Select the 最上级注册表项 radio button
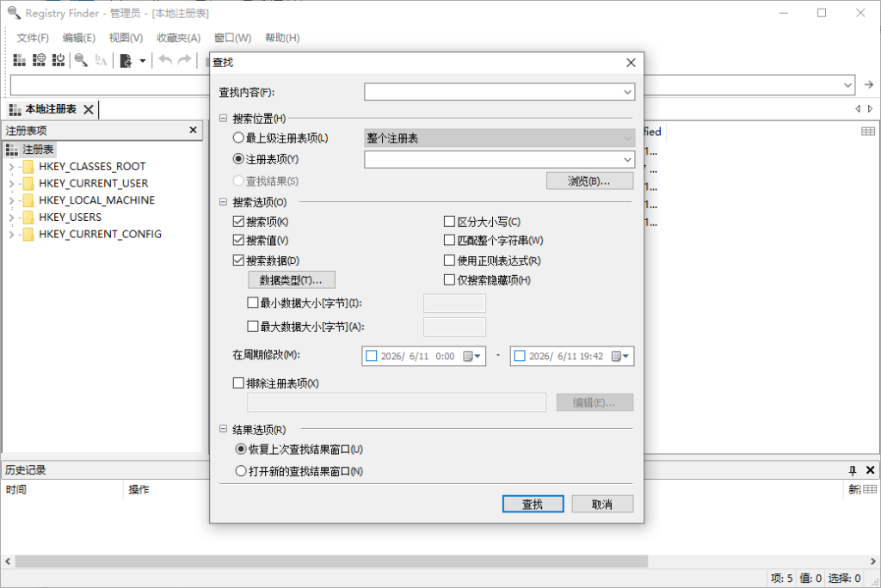This screenshot has width=881, height=588. pyautogui.click(x=238, y=138)
